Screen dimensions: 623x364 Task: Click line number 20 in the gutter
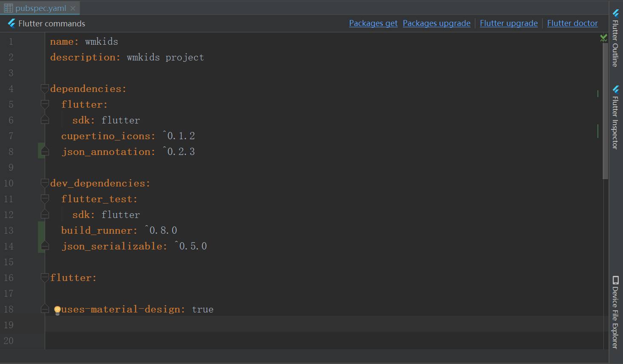click(9, 341)
